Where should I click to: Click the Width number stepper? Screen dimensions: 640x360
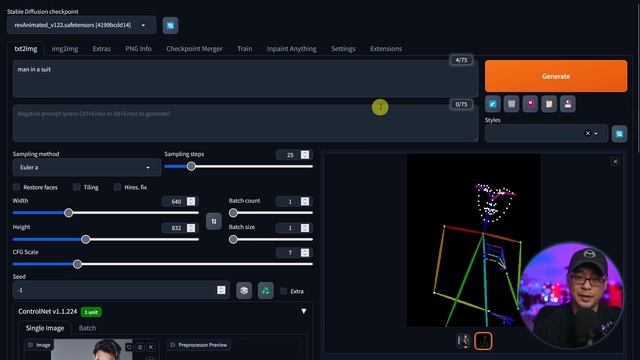(x=191, y=201)
